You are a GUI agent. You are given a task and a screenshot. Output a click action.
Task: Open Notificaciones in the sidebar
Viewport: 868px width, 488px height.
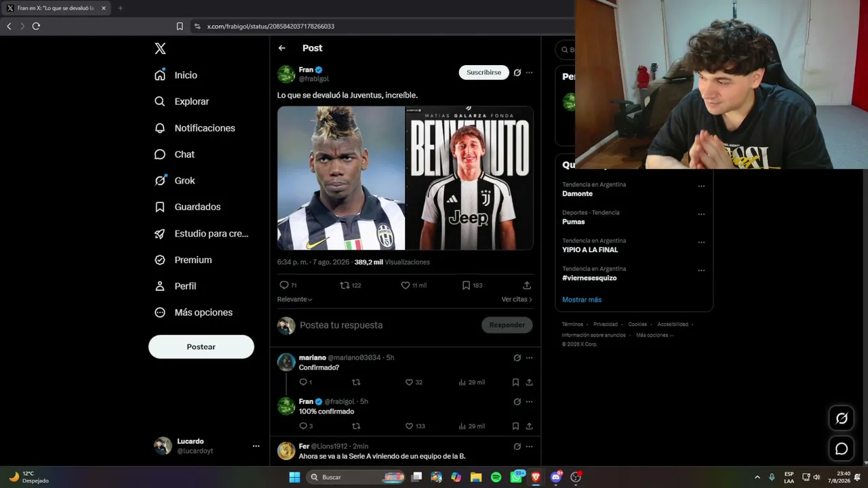(195, 128)
